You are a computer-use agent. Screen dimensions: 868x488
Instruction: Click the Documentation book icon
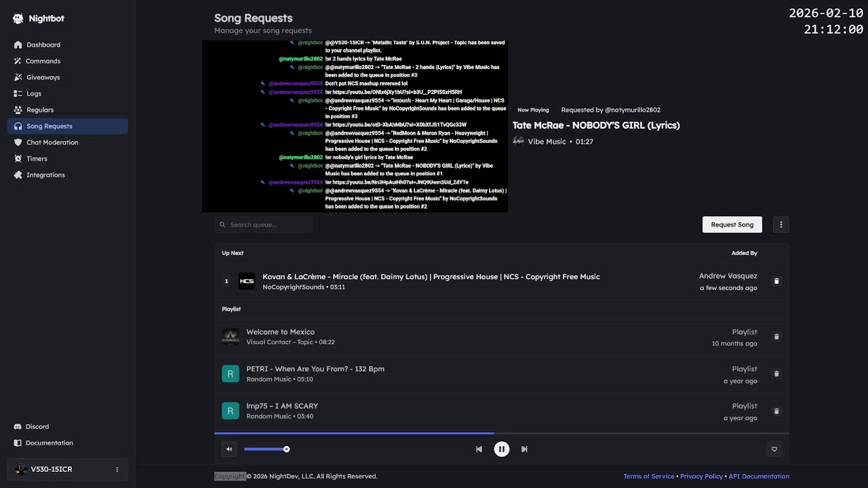coord(18,443)
